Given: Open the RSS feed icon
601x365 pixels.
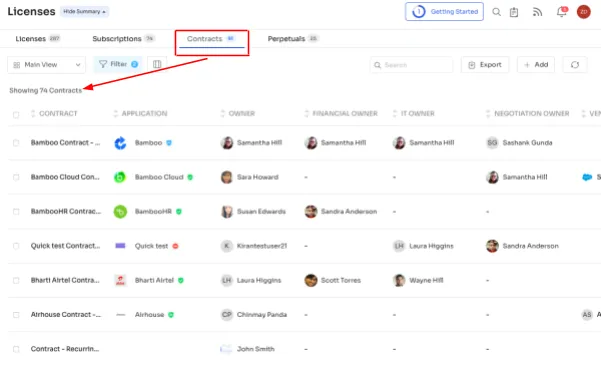Looking at the screenshot, I should pos(537,12).
